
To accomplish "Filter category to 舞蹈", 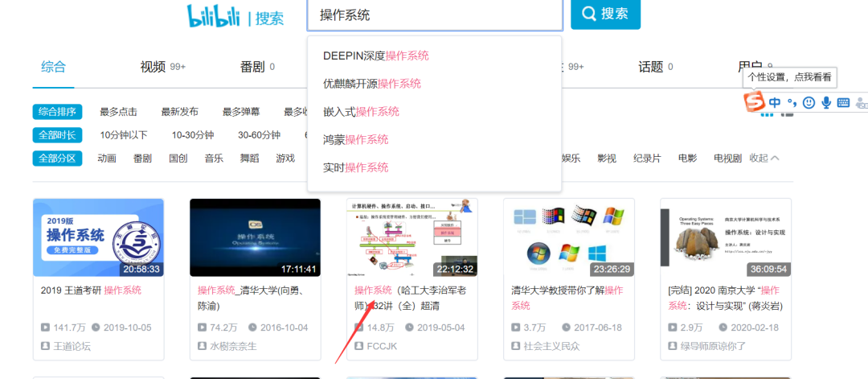I will pyautogui.click(x=249, y=159).
